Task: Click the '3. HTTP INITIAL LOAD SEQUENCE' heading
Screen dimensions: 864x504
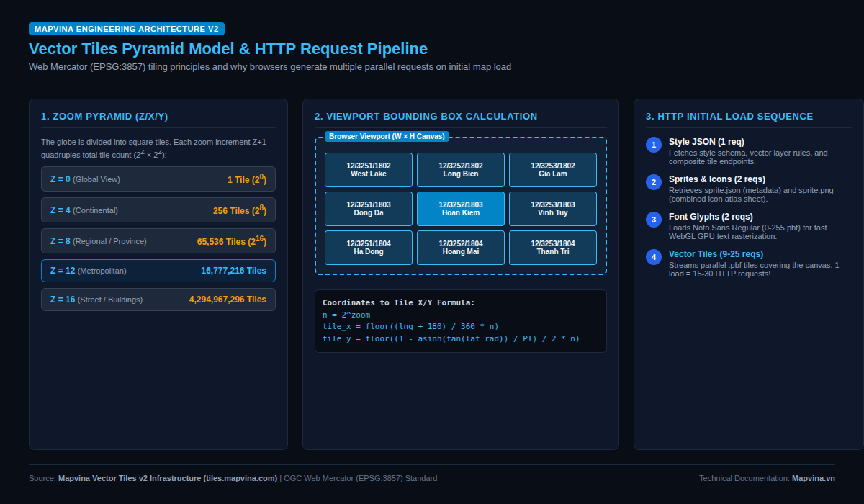Action: click(729, 116)
